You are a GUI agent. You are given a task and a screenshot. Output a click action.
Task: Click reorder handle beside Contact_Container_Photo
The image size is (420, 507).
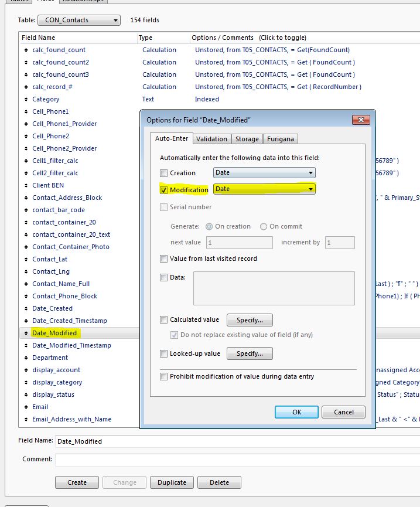point(26,247)
